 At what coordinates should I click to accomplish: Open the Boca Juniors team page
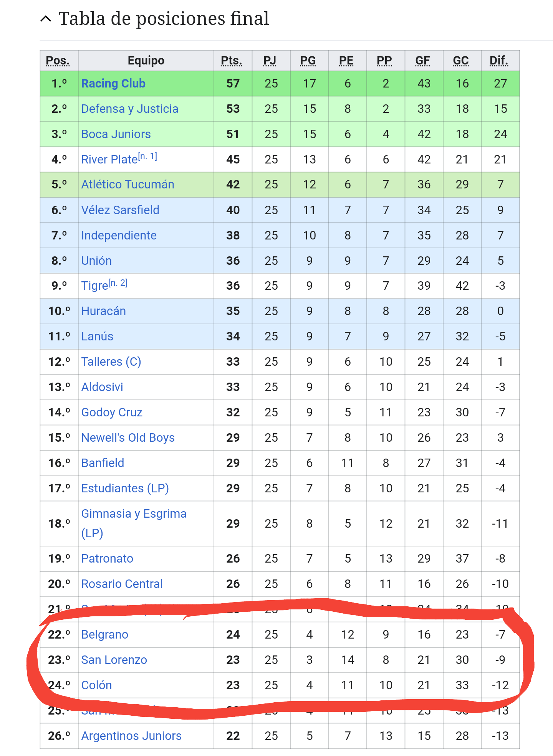coord(116,134)
